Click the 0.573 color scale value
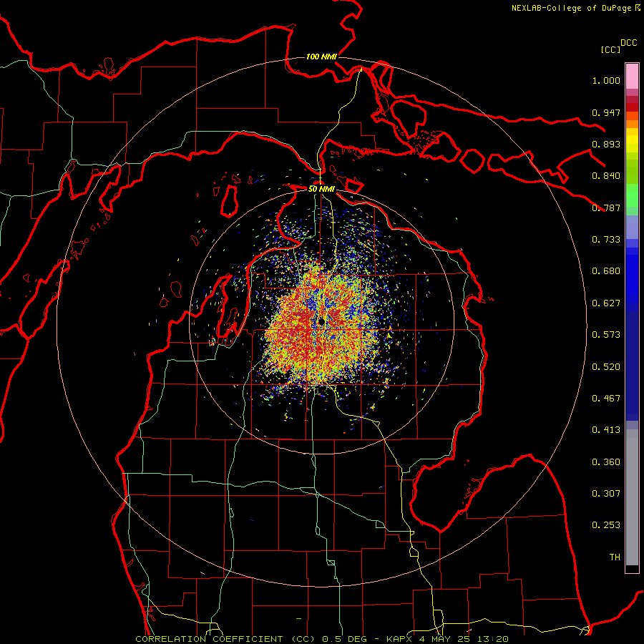The height and width of the screenshot is (644, 644). pos(606,335)
